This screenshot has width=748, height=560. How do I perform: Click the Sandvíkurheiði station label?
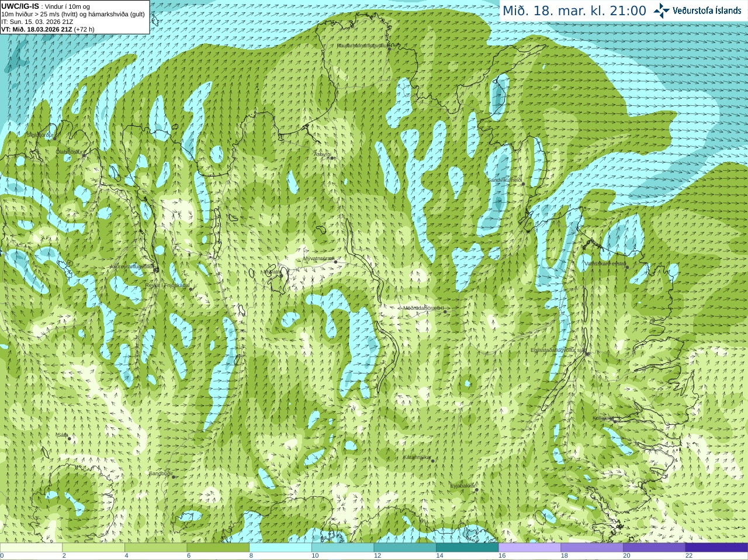pos(505,180)
